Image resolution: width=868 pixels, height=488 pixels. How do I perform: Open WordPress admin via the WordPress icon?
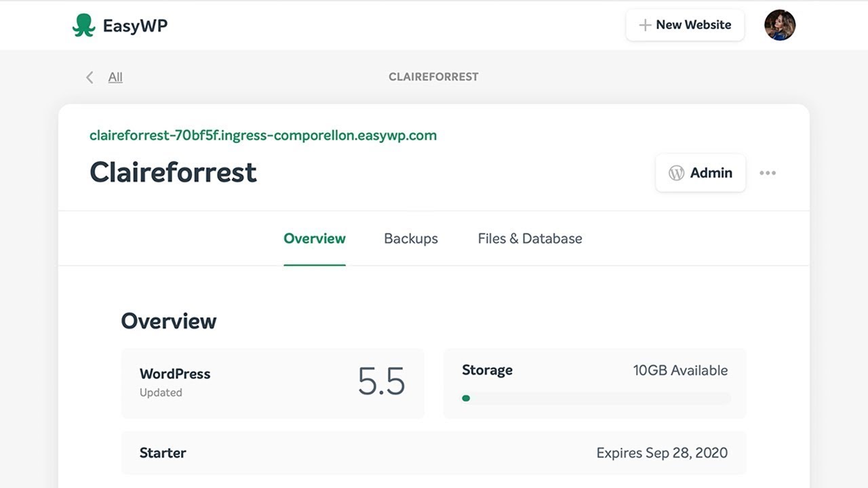coord(675,173)
